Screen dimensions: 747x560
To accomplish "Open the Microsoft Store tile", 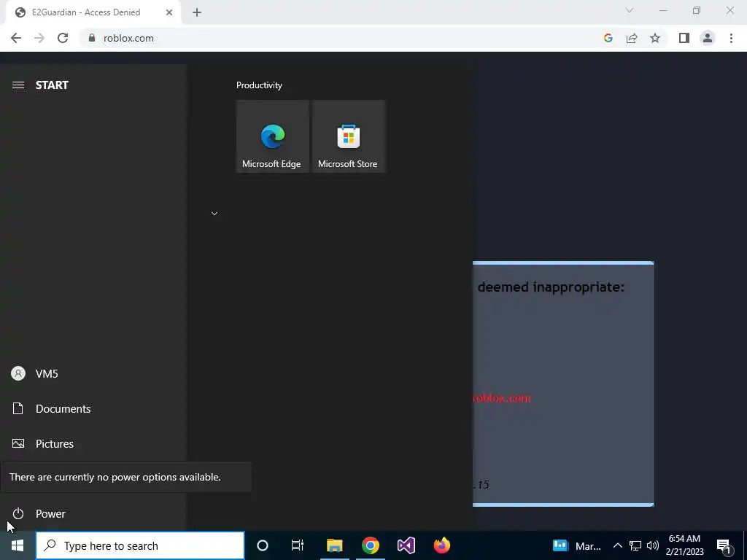I will click(348, 136).
